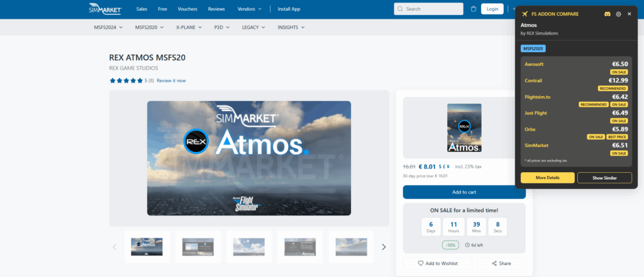Open FS Addon Compare settings gear
Viewport: 644px width, 277px height.
(x=619, y=14)
